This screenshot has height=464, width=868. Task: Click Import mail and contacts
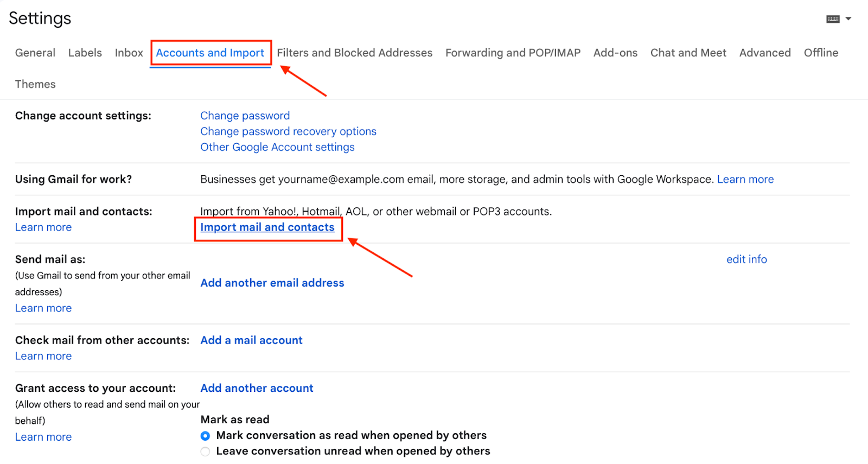[x=267, y=227]
